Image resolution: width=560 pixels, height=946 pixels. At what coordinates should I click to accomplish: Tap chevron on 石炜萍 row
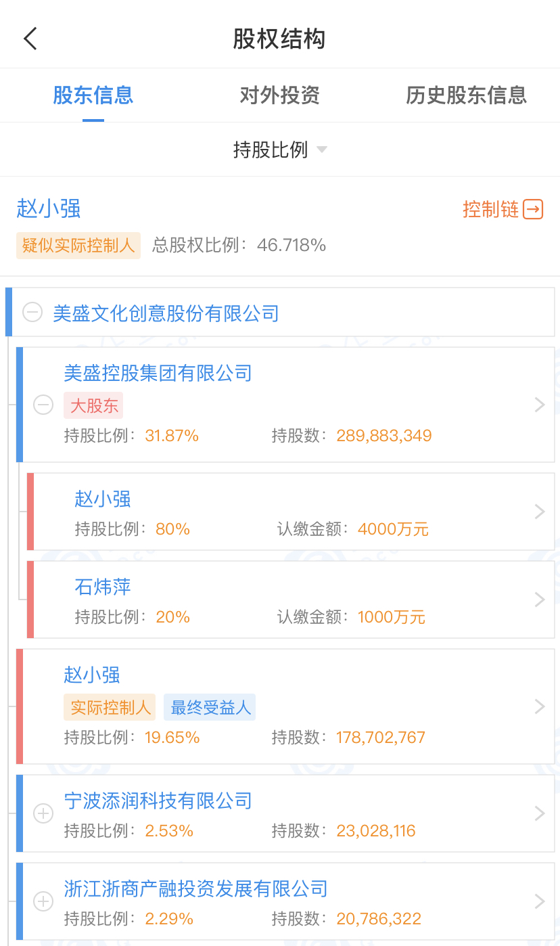pos(540,600)
